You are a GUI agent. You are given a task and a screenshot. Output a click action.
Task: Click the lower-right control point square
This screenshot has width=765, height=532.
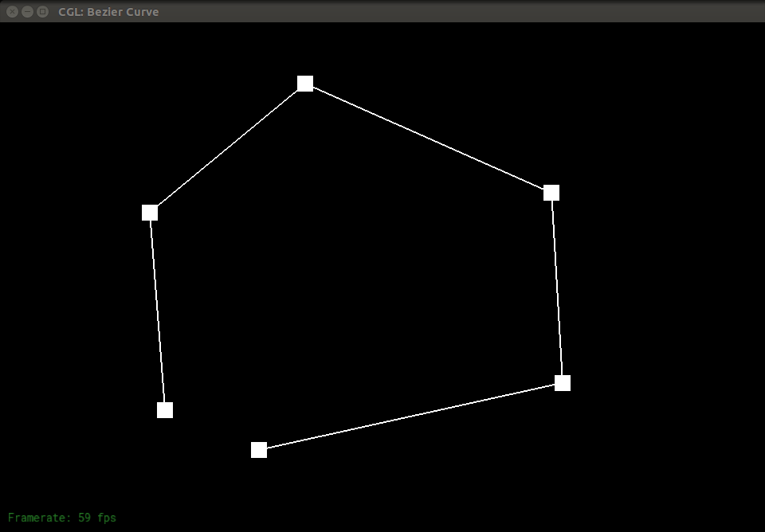tap(563, 383)
